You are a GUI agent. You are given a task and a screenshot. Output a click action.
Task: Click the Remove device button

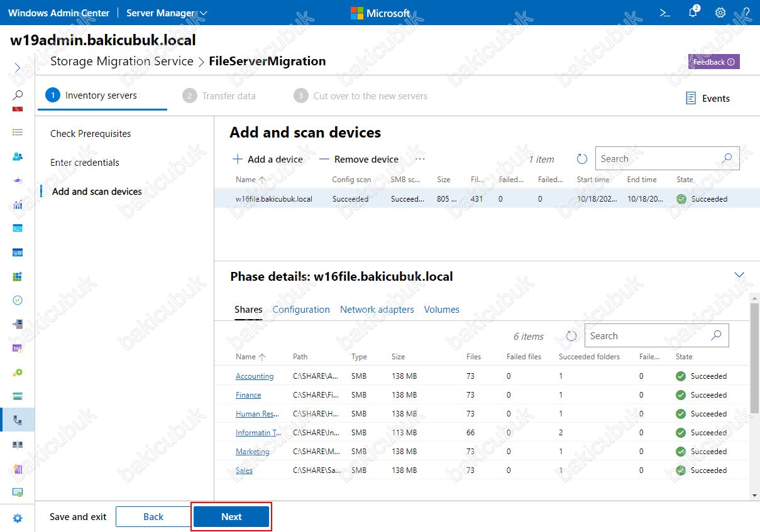click(x=359, y=160)
